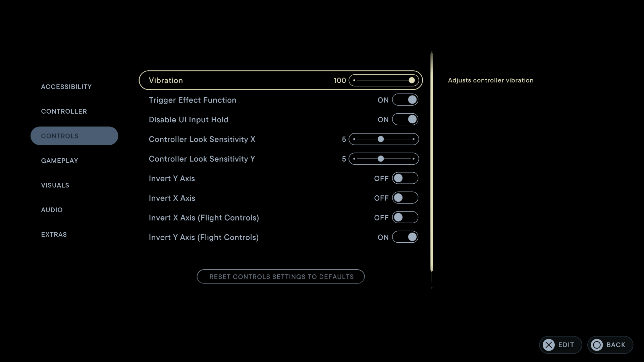The image size is (644, 362).
Task: Click RESET CONTROLS SETTINGS TO DEFAULTS
Action: (281, 276)
